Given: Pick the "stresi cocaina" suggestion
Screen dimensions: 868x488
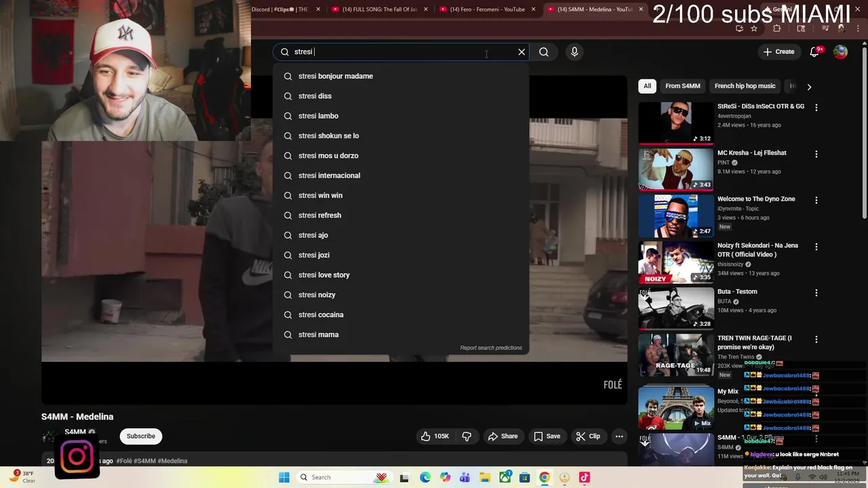Looking at the screenshot, I should point(401,314).
